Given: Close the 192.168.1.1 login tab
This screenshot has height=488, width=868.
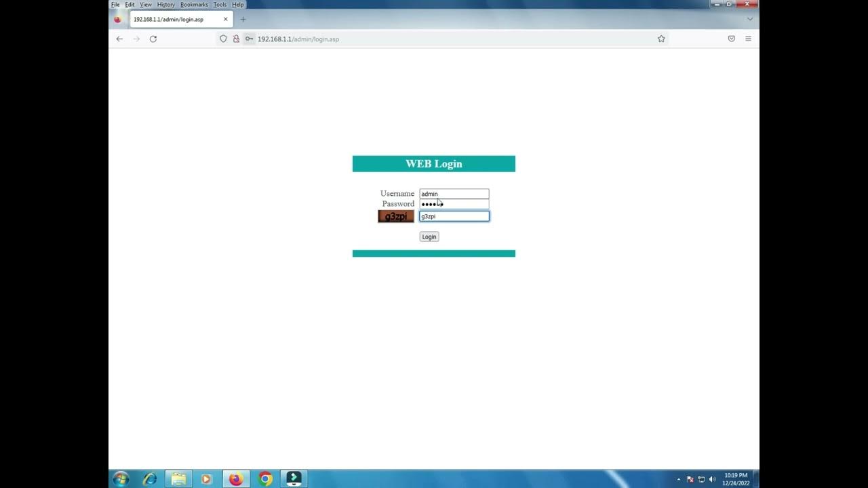Looking at the screenshot, I should pyautogui.click(x=226, y=19).
